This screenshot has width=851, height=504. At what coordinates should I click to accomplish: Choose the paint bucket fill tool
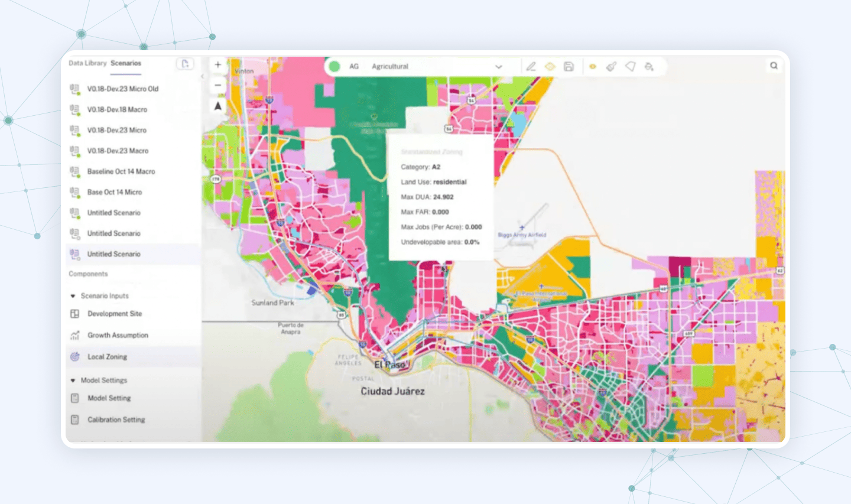(649, 67)
